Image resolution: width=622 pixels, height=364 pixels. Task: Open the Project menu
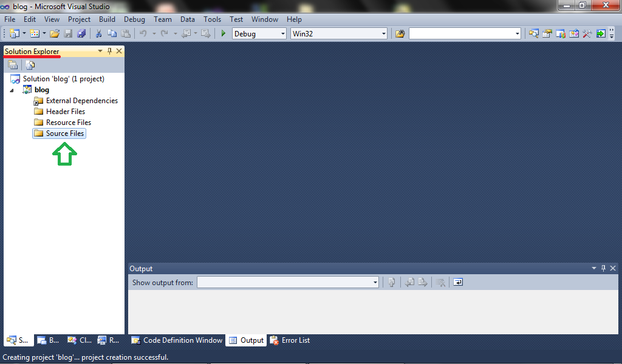[x=80, y=19]
